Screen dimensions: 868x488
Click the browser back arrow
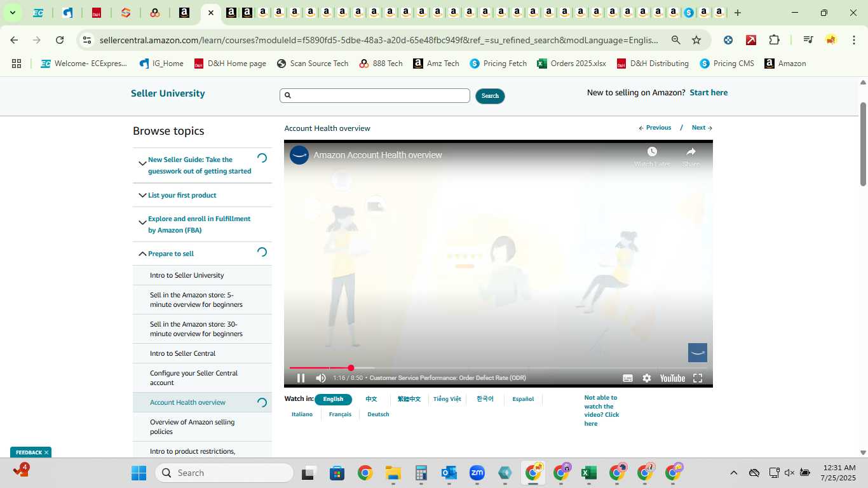coord(14,40)
